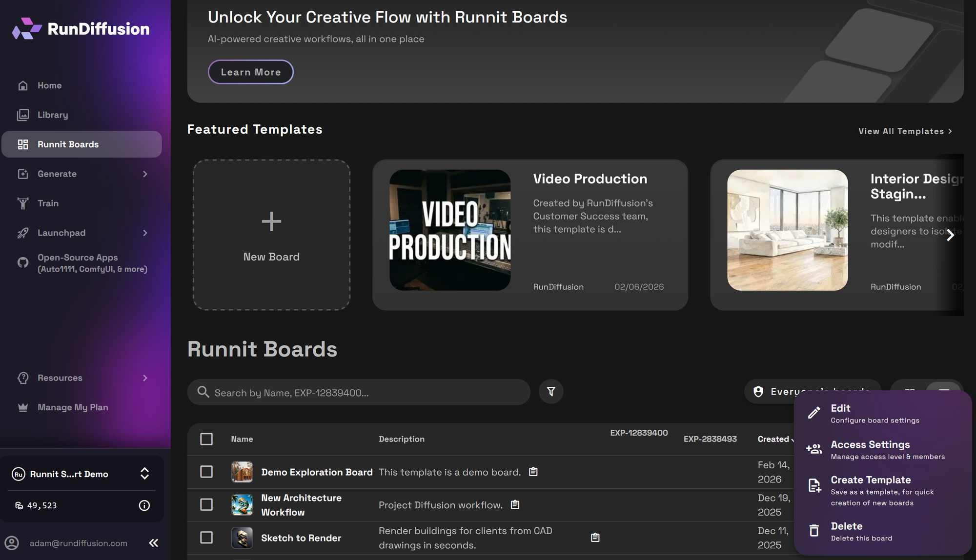This screenshot has width=976, height=560.
Task: Expand the Launchpad sidebar submenu
Action: [145, 233]
